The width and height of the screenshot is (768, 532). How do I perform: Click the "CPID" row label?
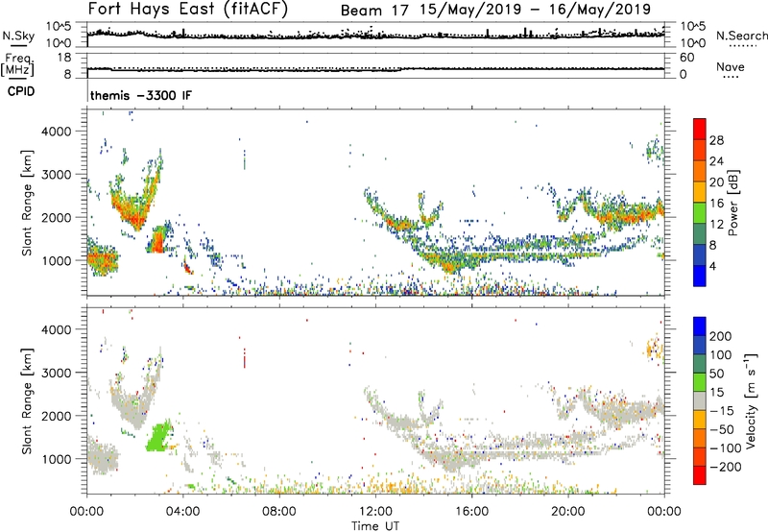click(21, 91)
